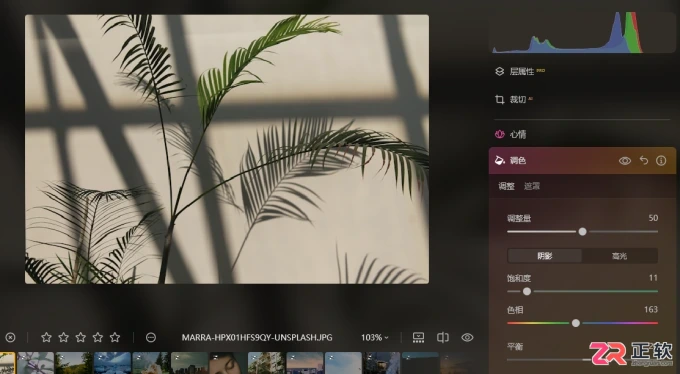680x374 pixels.
Task: Click the circled minus icon
Action: coord(151,338)
